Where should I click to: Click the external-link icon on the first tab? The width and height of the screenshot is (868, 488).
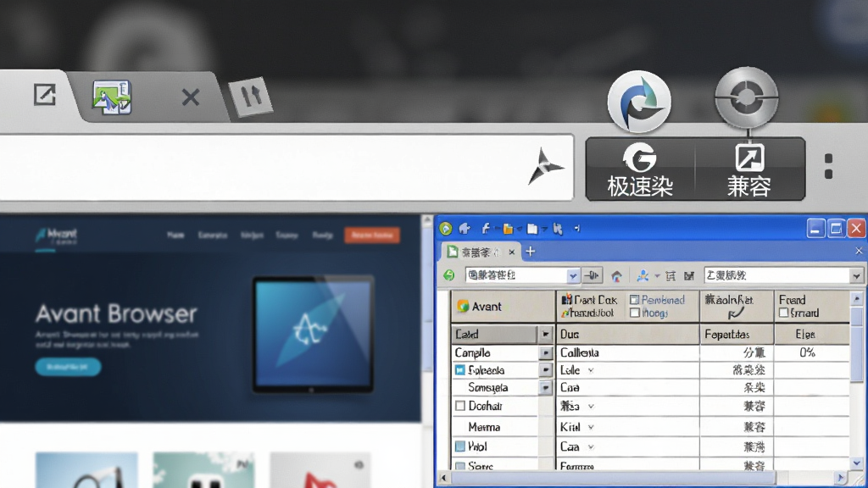click(44, 95)
